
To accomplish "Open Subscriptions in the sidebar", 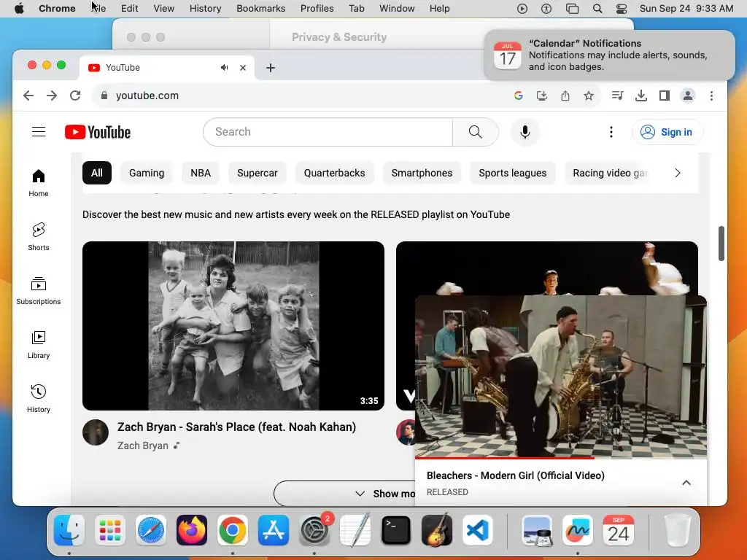I will (x=39, y=290).
